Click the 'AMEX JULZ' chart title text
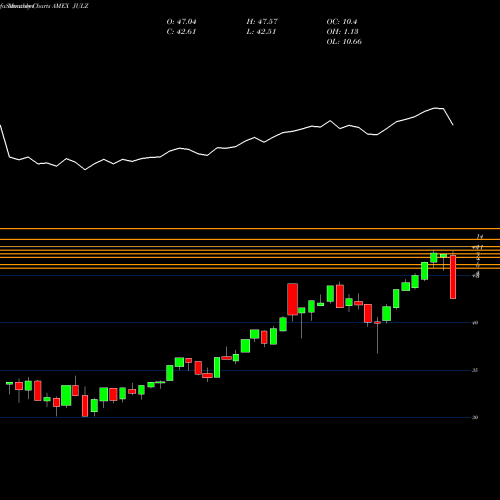 click(70, 6)
